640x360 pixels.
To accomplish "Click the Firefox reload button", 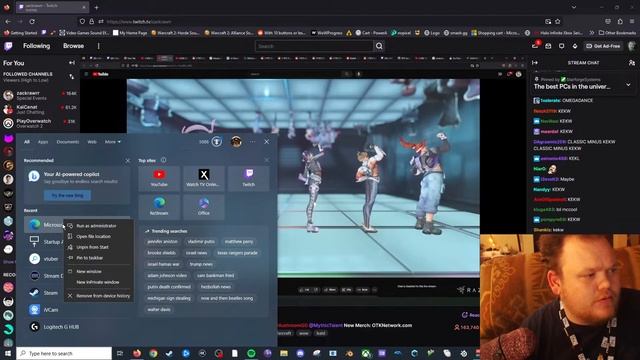I will tap(32, 22).
